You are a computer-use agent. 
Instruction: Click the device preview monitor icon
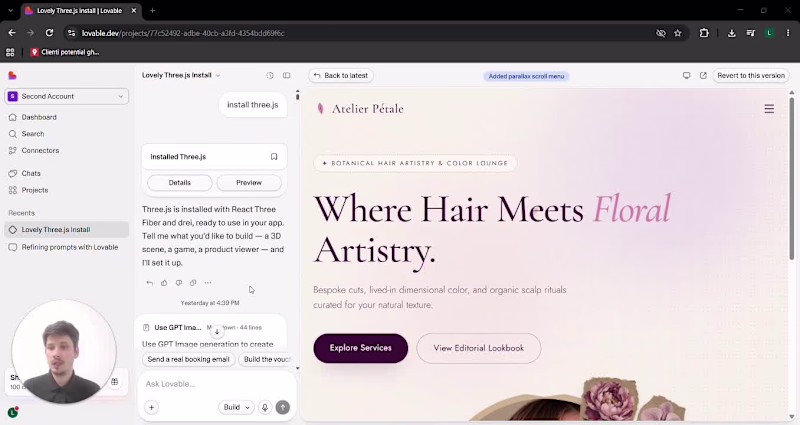point(686,76)
